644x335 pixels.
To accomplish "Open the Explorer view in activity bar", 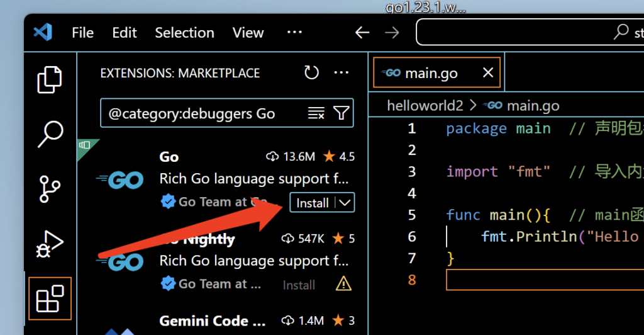I will (x=50, y=79).
